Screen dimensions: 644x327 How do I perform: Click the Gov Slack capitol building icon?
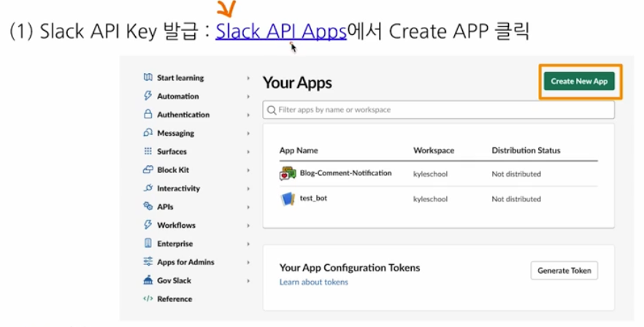147,280
